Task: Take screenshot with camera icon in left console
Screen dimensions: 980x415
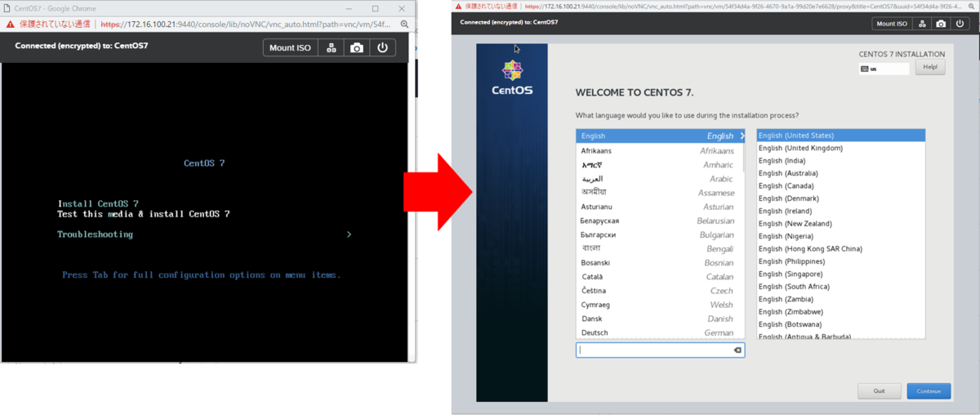Action: 357,47
